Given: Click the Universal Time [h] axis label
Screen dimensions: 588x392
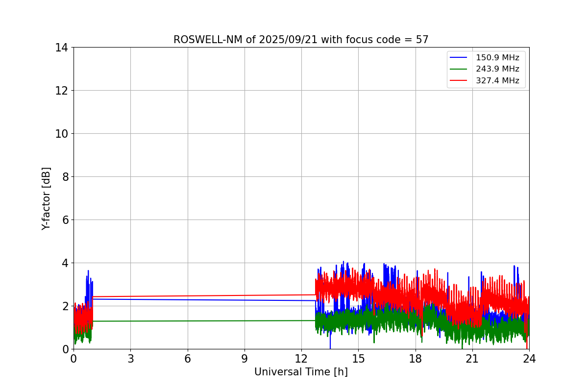Looking at the screenshot, I should (x=301, y=372).
